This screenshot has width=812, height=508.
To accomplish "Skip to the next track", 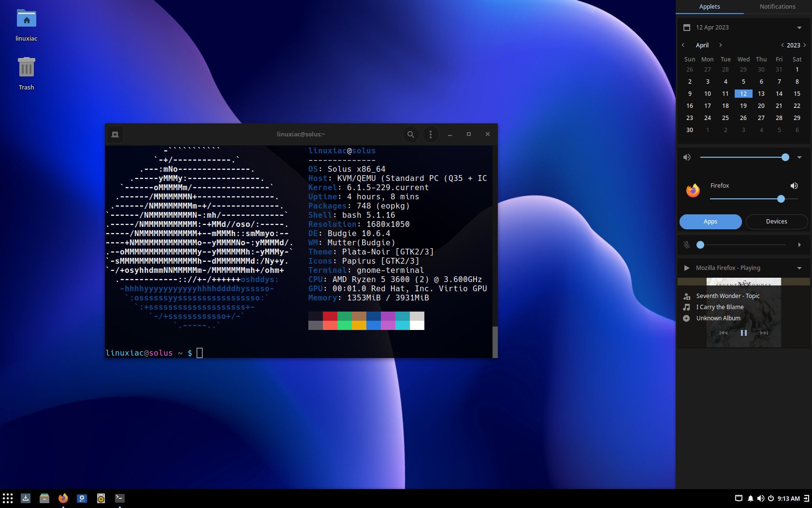I will 764,333.
